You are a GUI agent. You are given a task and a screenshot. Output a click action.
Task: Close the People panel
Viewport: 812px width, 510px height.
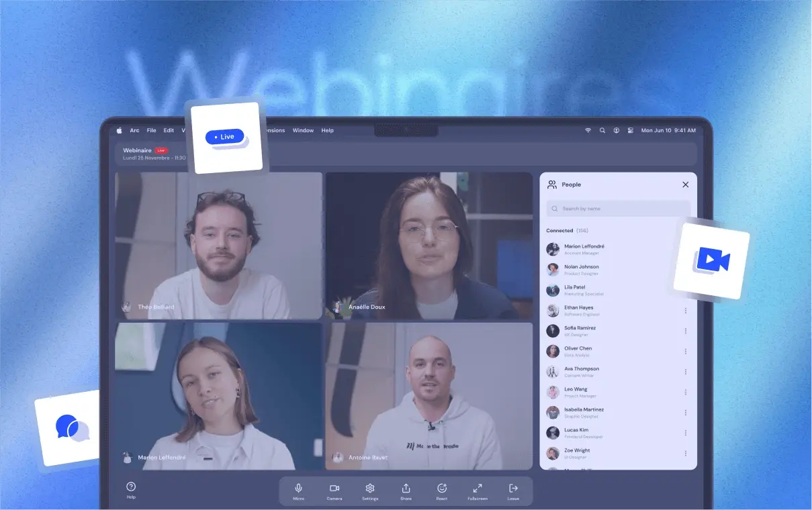[x=685, y=185]
